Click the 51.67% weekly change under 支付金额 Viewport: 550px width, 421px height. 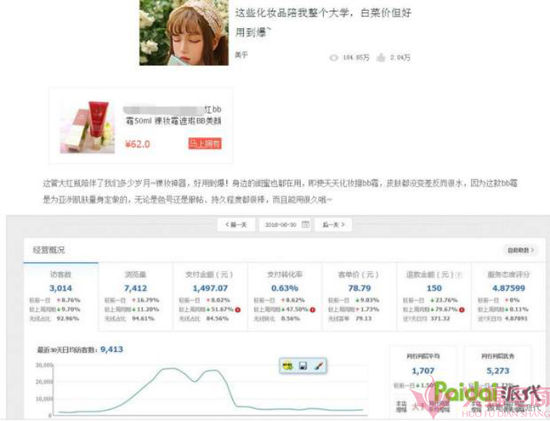tap(222, 309)
